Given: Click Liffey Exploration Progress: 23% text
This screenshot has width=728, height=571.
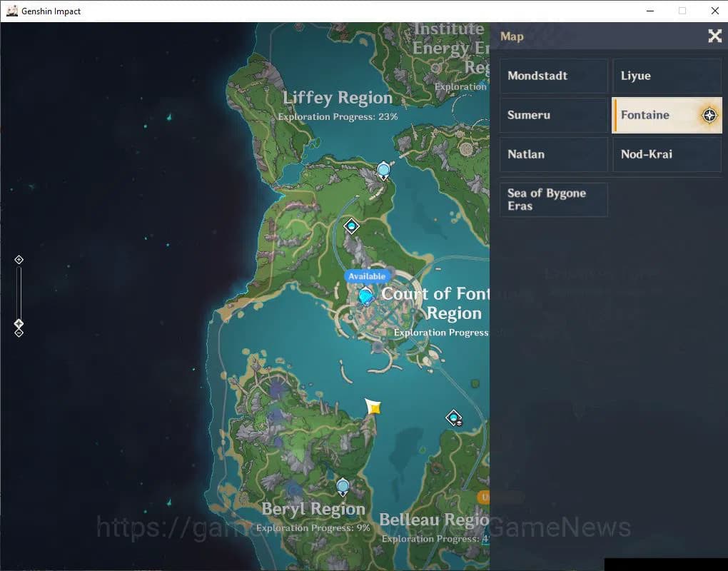Looking at the screenshot, I should (x=338, y=116).
